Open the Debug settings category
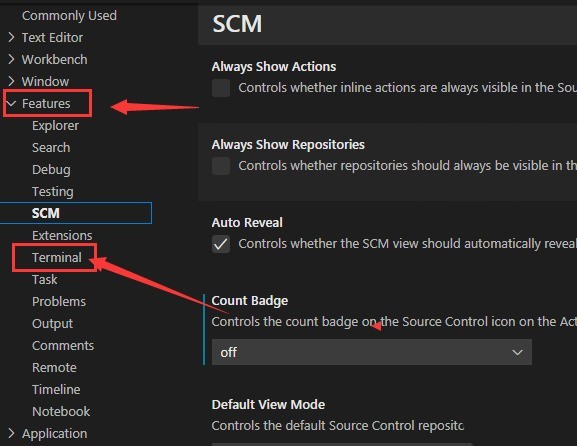Image resolution: width=577 pixels, height=446 pixels. click(x=51, y=170)
